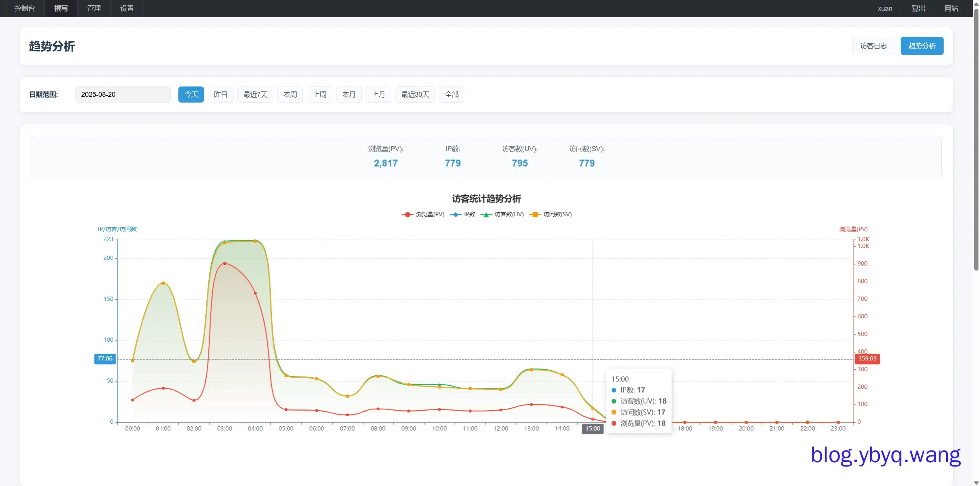
Task: Open the 管理 menu
Action: (x=94, y=8)
